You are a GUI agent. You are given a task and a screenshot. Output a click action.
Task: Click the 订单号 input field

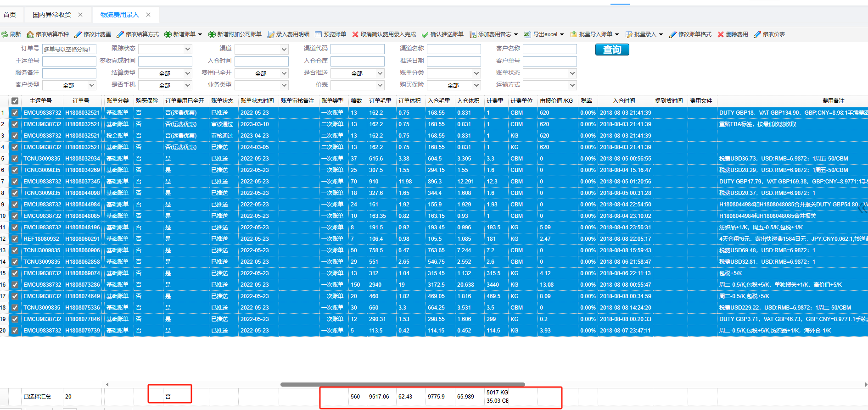point(69,49)
